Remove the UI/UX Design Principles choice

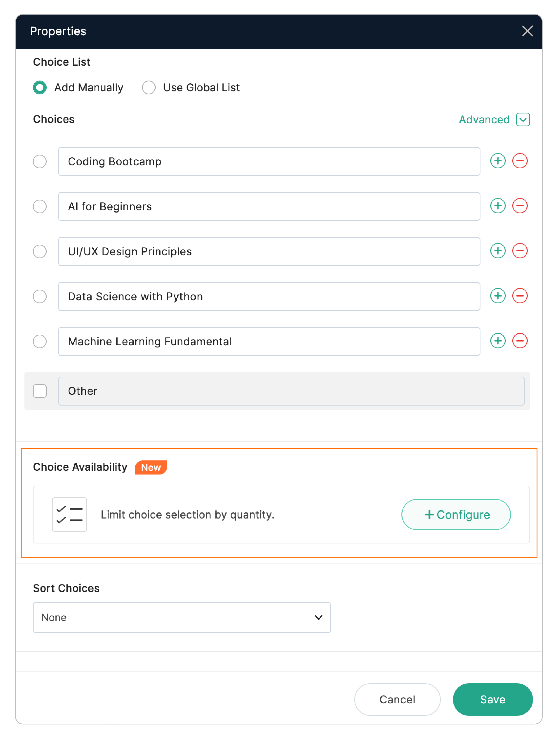tap(520, 251)
